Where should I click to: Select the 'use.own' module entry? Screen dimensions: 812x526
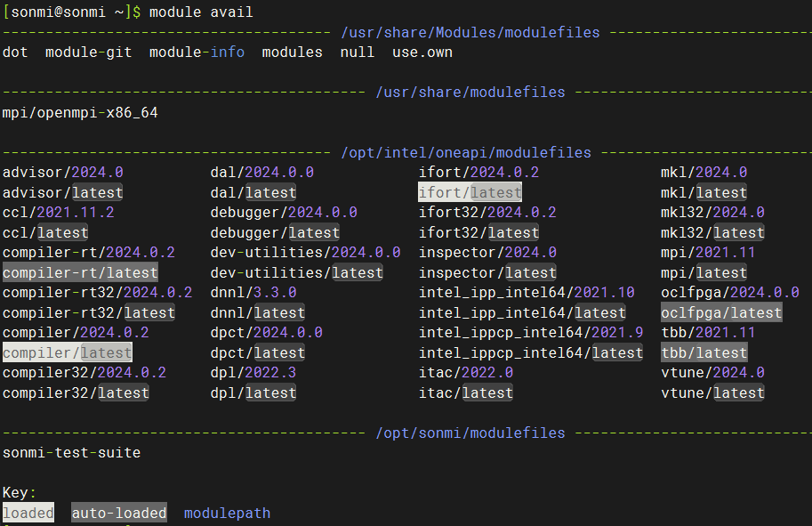[422, 53]
